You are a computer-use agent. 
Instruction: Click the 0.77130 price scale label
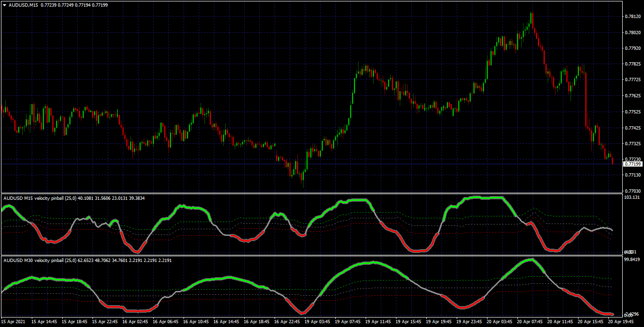[632, 175]
